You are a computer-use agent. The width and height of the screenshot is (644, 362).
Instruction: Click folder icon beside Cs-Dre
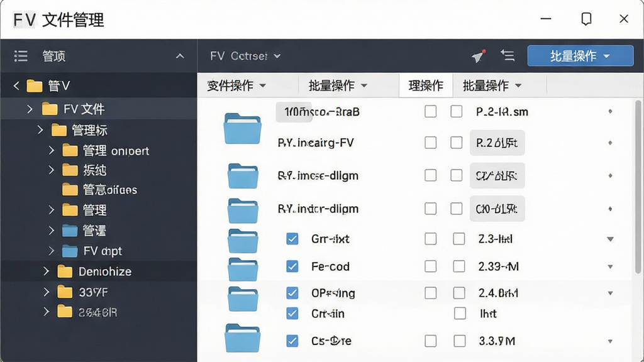242,337
